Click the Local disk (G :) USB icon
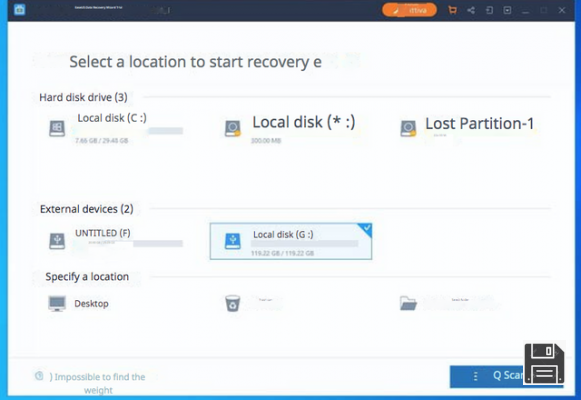Image resolution: width=581 pixels, height=400 pixels. [233, 241]
